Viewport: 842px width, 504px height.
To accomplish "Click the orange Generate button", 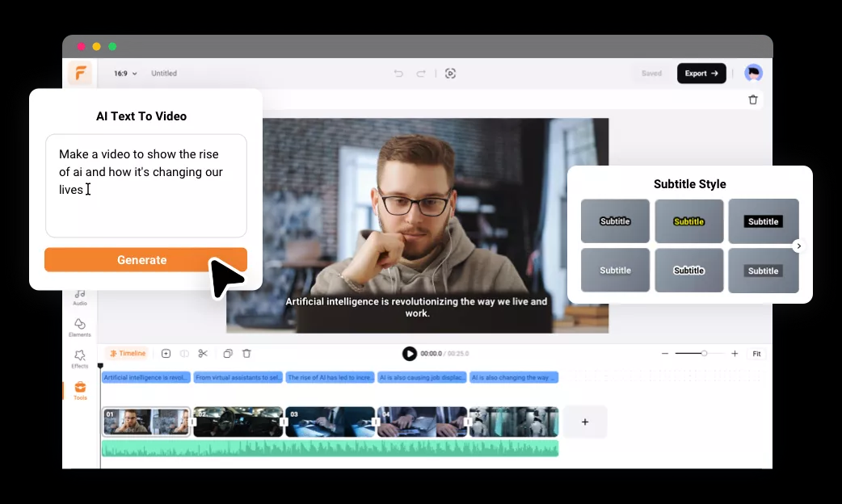I will pyautogui.click(x=145, y=260).
